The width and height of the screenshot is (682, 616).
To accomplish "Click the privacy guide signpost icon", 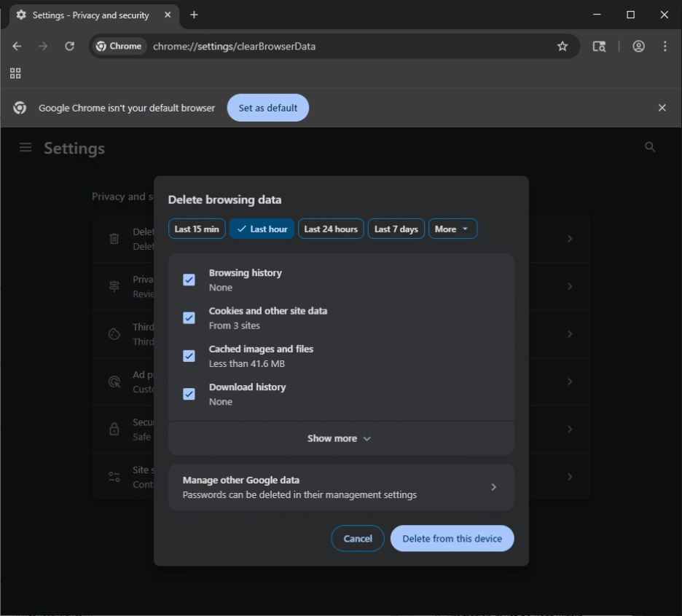I will point(114,286).
